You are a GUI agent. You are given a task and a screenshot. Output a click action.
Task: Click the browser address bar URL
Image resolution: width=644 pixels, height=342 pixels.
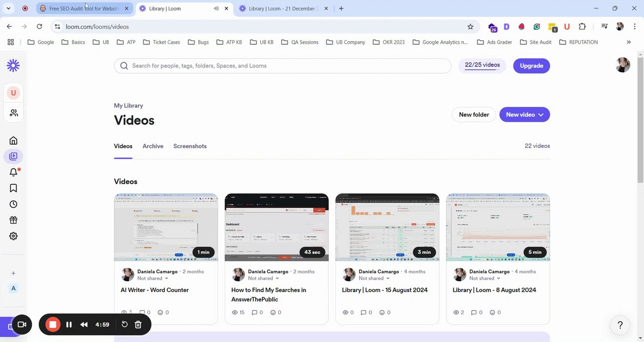[x=97, y=27]
